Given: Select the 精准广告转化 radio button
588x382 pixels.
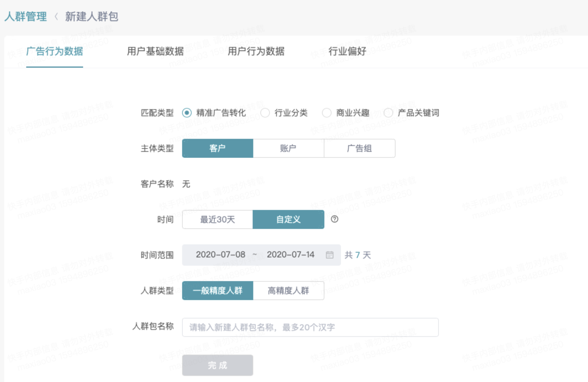Looking at the screenshot, I should click(x=187, y=113).
